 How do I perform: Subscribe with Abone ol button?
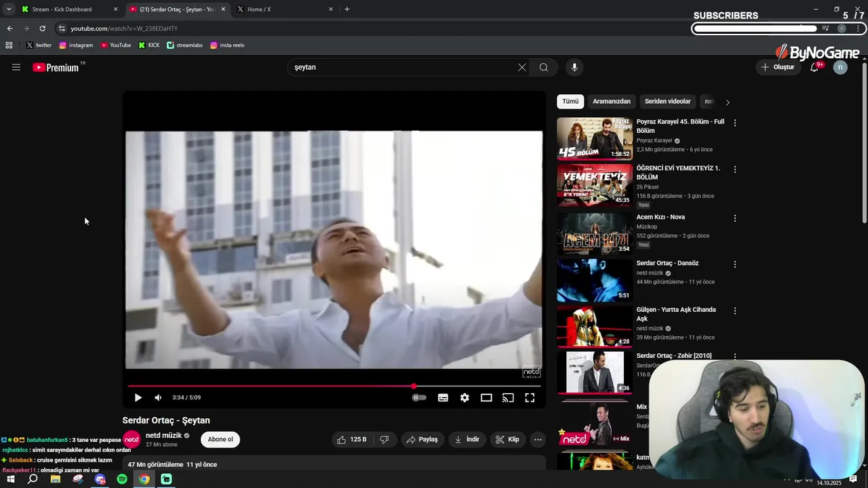tap(220, 439)
